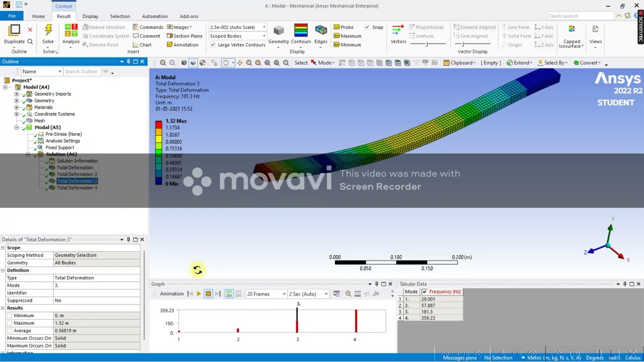Switch to the Add-ons ribbon tab

pyautogui.click(x=189, y=16)
